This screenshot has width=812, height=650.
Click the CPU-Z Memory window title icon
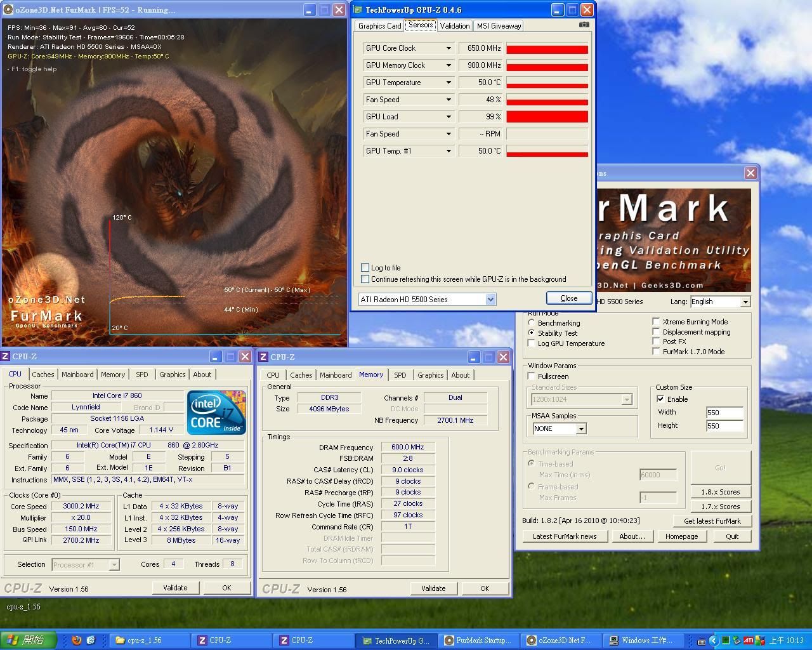(264, 357)
